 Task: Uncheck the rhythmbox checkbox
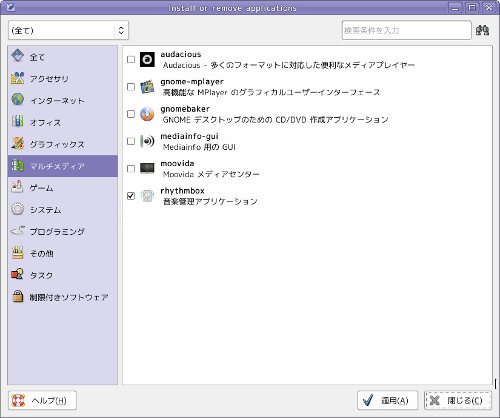click(x=131, y=196)
